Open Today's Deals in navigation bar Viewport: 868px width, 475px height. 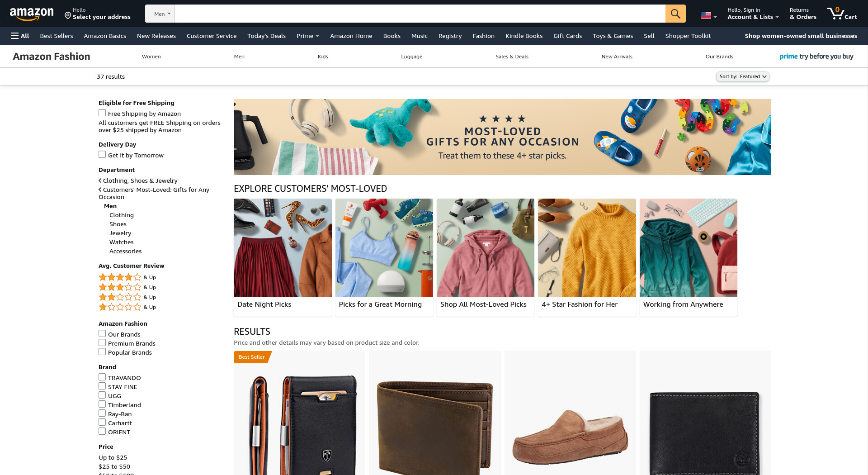[266, 36]
